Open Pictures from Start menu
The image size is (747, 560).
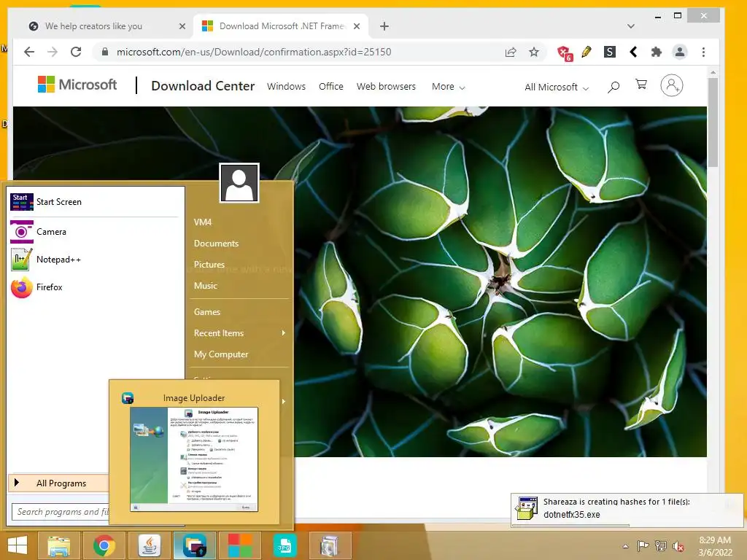[209, 265]
